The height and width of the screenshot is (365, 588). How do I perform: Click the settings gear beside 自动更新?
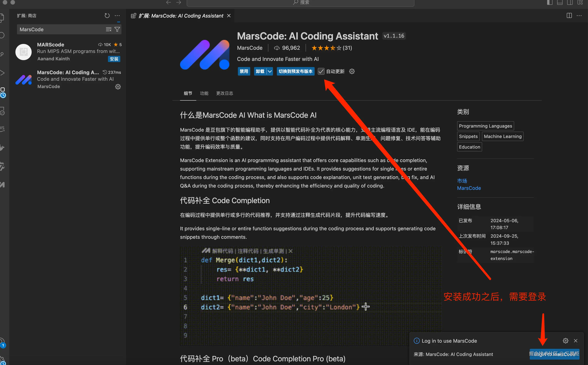point(352,71)
